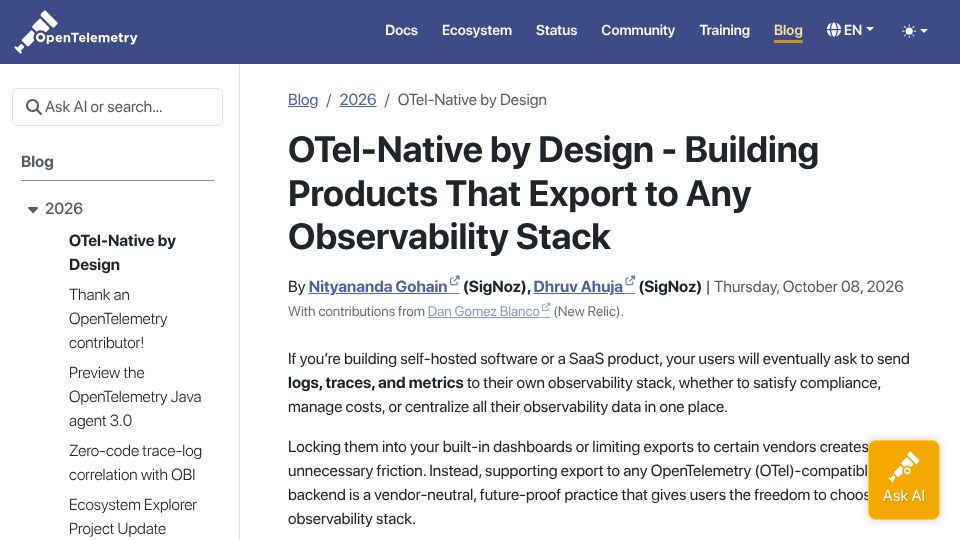Click the article title heading
The image size is (960, 540).
point(553,193)
